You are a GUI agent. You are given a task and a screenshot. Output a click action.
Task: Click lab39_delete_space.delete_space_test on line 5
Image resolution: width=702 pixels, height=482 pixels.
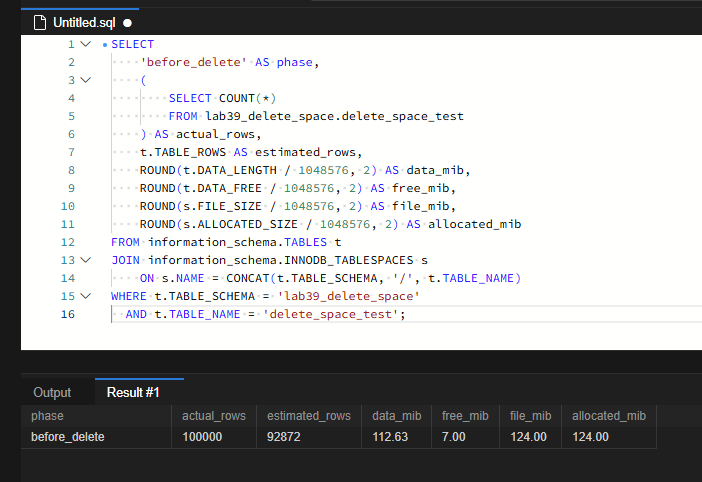[x=334, y=116]
